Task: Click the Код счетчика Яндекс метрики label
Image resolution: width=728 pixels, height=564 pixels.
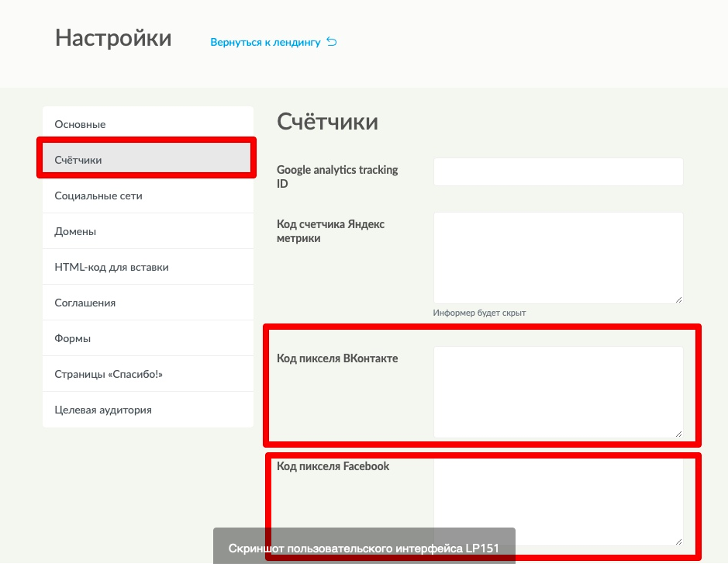Action: (x=330, y=231)
